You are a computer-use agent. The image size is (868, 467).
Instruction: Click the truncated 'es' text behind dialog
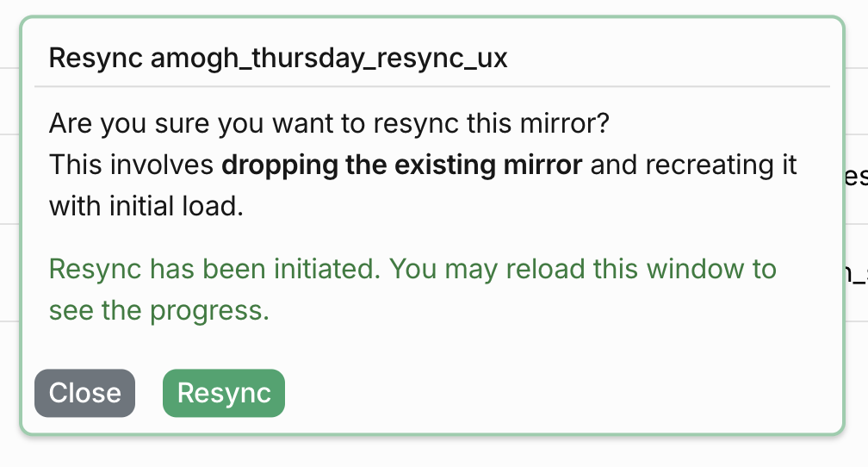coord(856,176)
